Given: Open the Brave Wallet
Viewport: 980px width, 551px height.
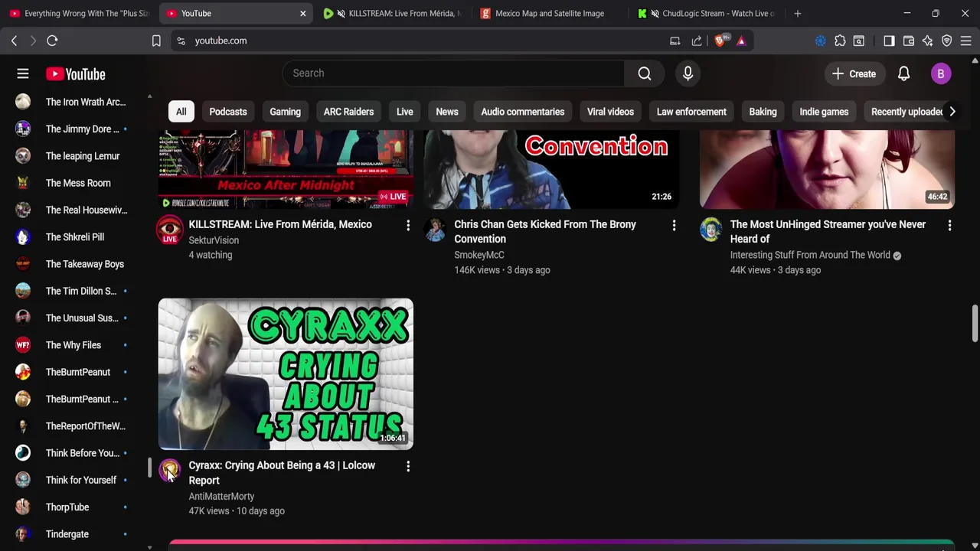Looking at the screenshot, I should (909, 41).
